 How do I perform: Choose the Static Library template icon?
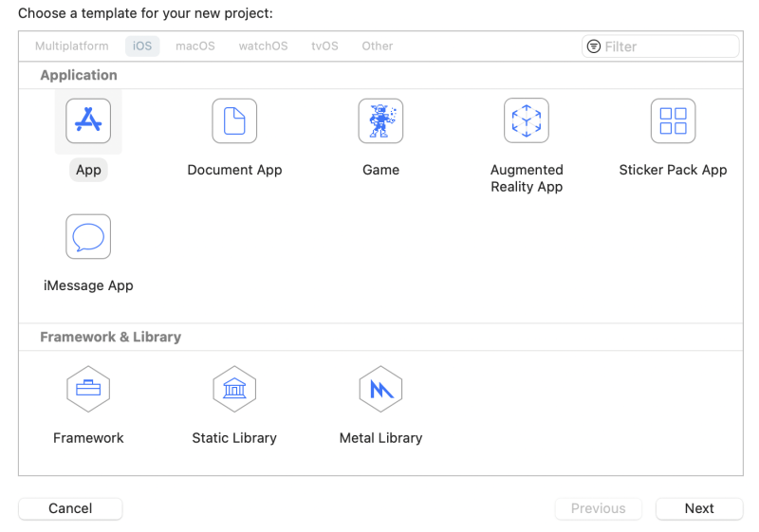[234, 389]
